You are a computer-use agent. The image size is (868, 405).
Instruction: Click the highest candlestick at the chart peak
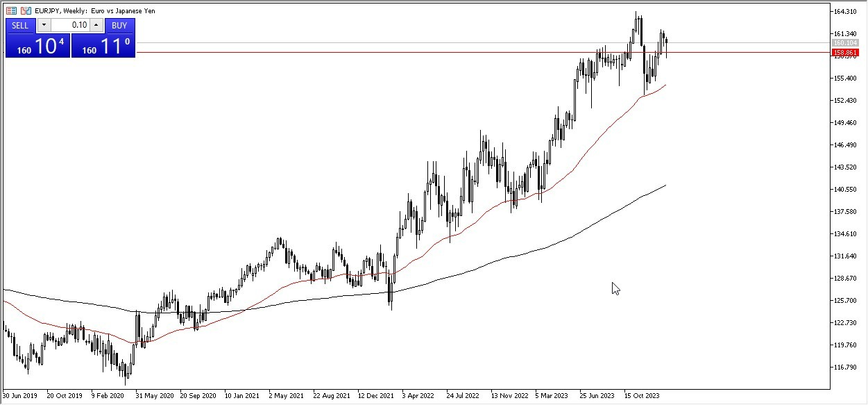point(636,21)
